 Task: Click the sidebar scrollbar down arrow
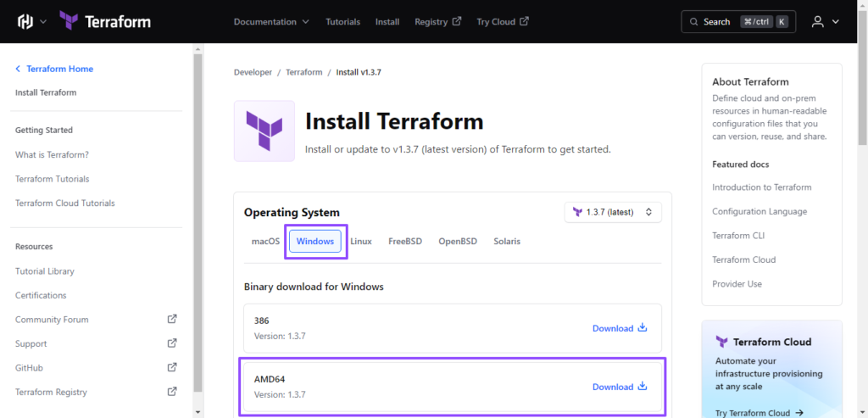coord(198,412)
